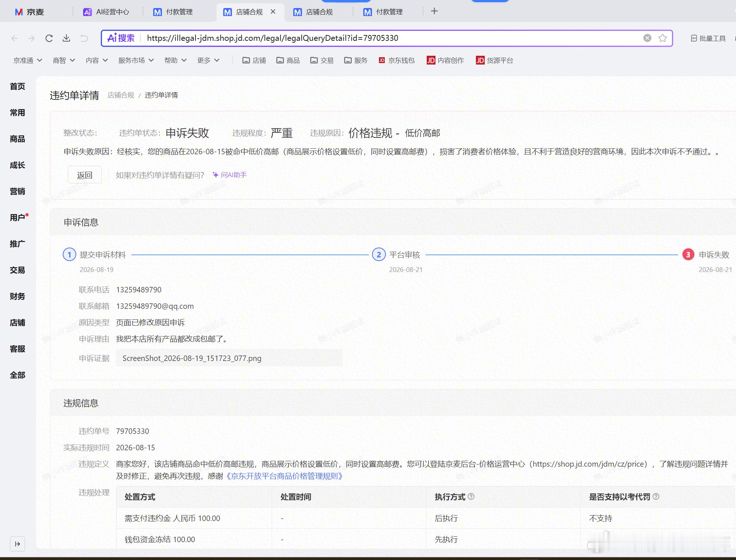Viewport: 736px width, 560px height.
Task: Switch to the AI经营中心 tab
Action: [x=106, y=12]
